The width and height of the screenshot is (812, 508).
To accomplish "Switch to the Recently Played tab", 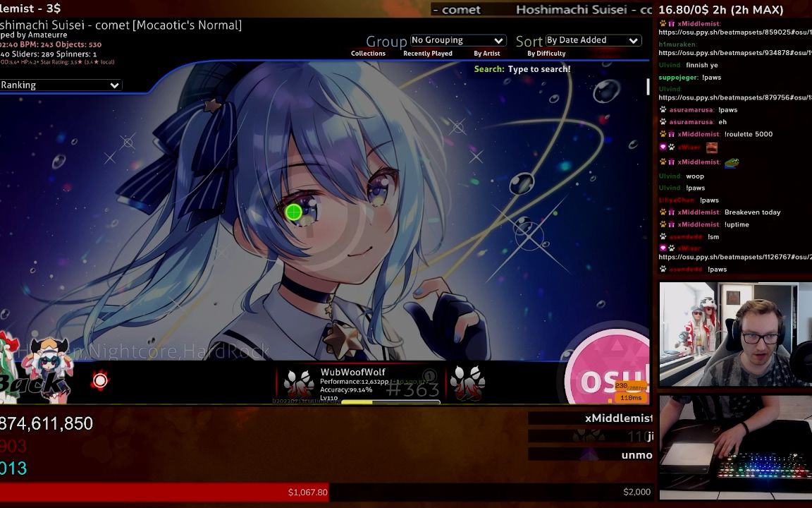I will 428,54.
